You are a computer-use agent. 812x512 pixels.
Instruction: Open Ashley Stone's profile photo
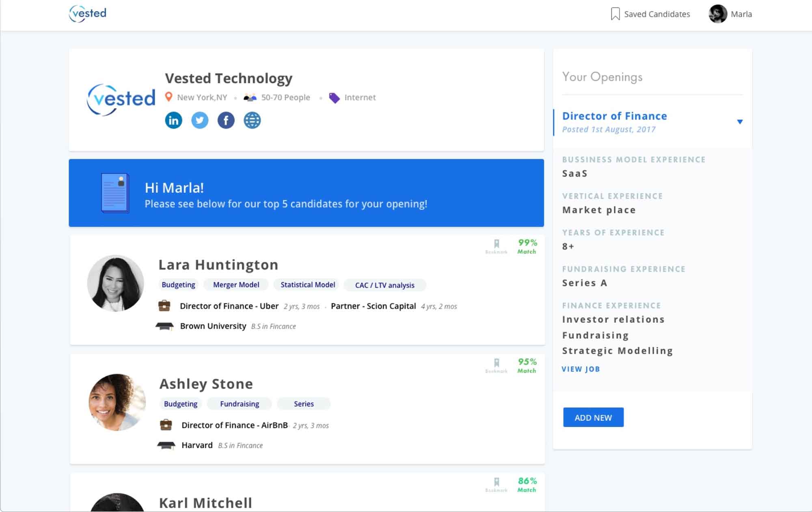[x=117, y=402]
